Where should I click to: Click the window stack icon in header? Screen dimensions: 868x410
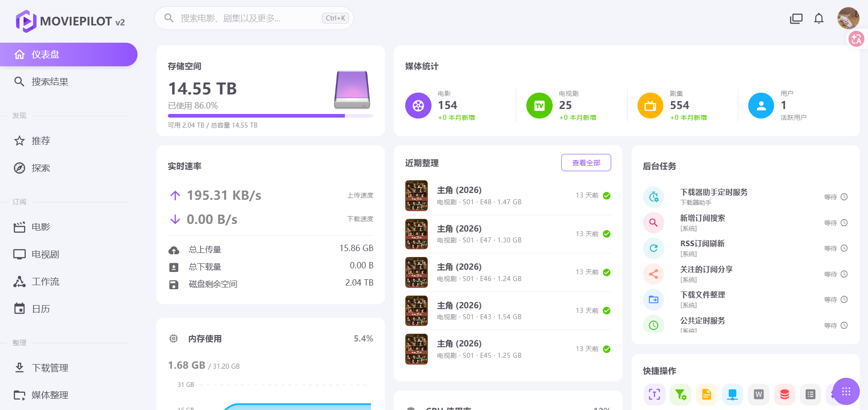[x=796, y=19]
